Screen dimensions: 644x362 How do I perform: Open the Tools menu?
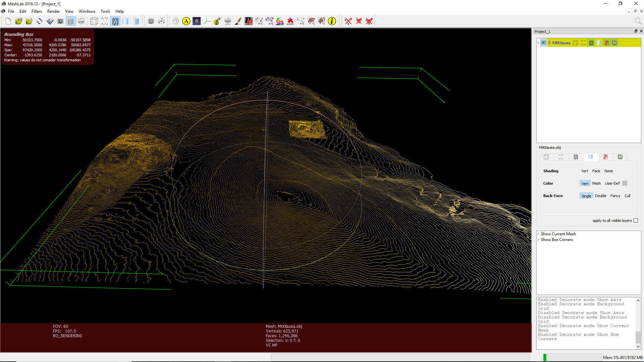click(105, 11)
